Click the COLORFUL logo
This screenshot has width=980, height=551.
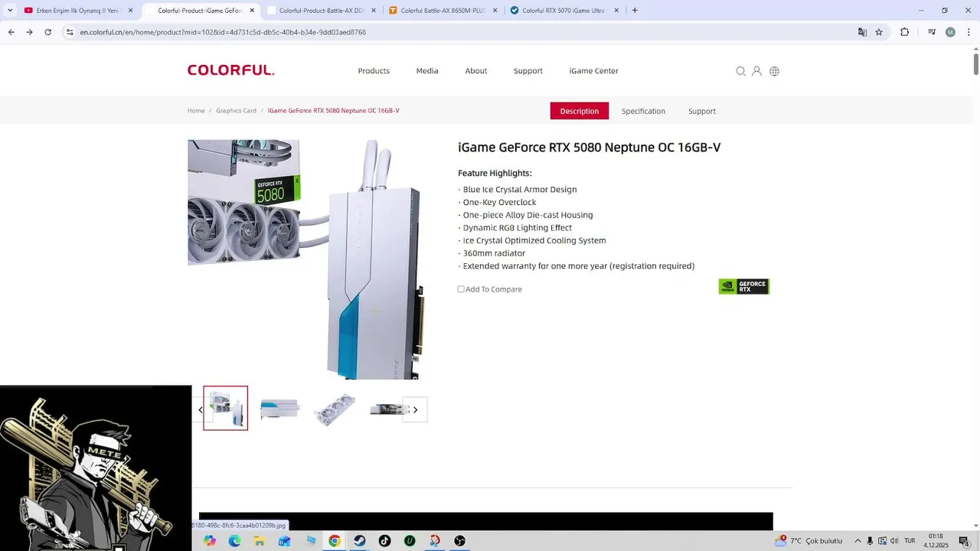tap(230, 70)
